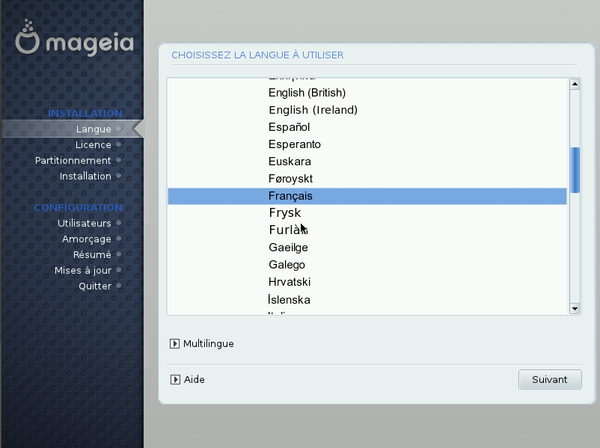Click the Suivant button
The height and width of the screenshot is (448, 600).
550,380
